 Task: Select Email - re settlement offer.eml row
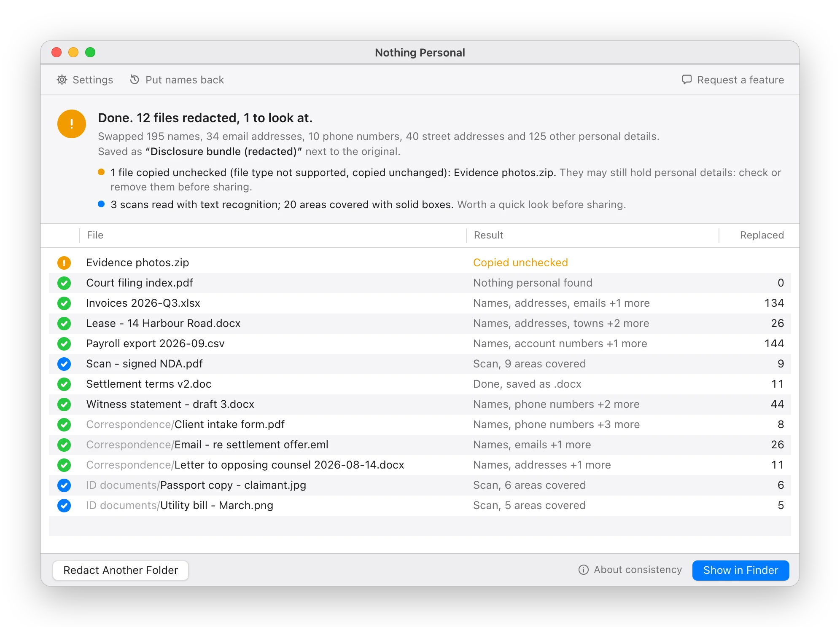420,445
